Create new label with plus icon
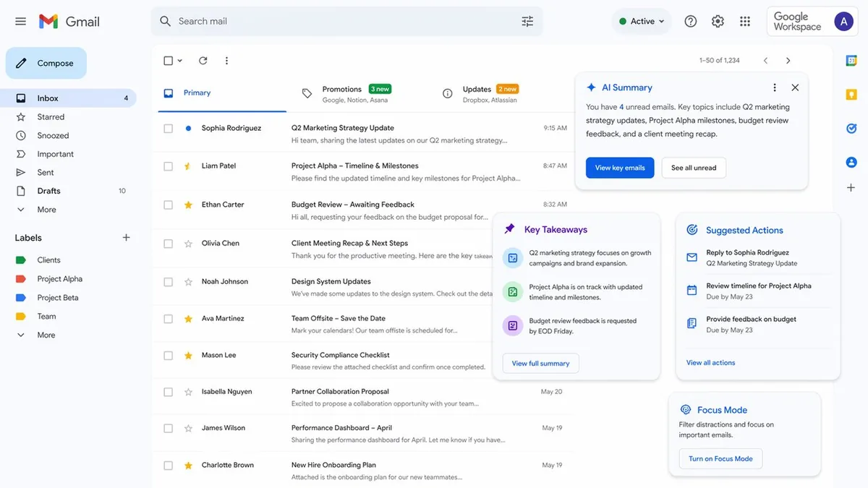The height and width of the screenshot is (488, 868). tap(127, 238)
